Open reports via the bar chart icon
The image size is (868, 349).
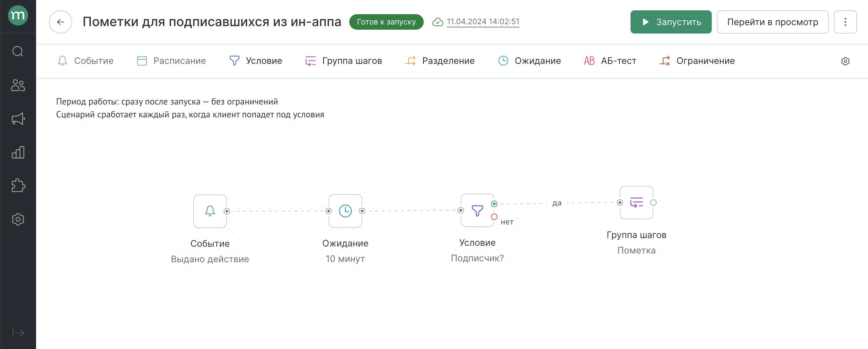click(18, 152)
